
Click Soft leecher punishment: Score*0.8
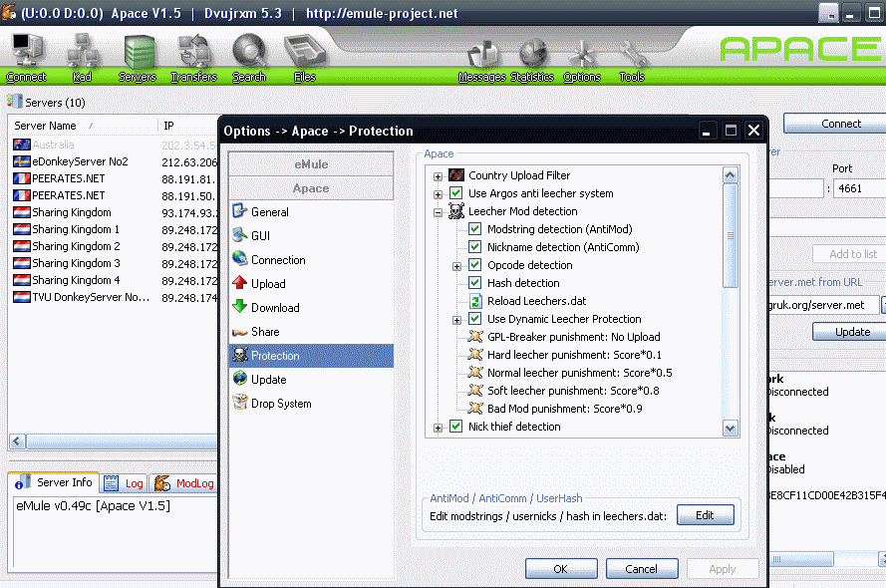pyautogui.click(x=572, y=391)
